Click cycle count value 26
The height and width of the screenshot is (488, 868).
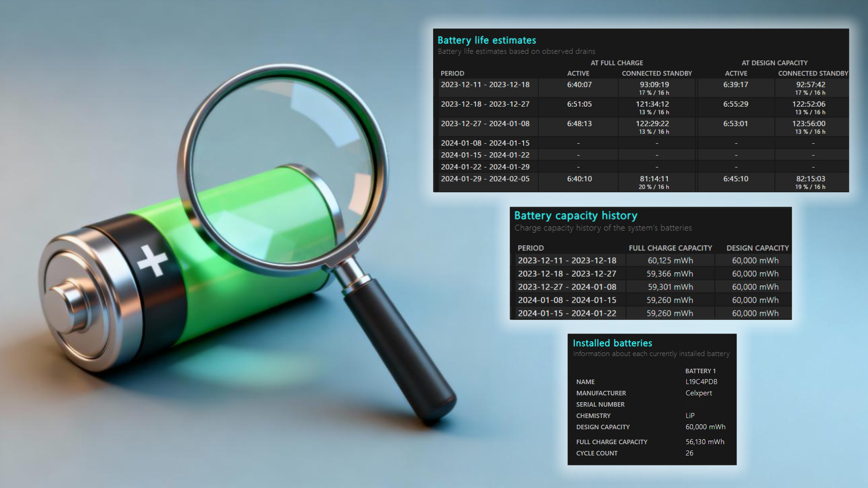point(689,453)
